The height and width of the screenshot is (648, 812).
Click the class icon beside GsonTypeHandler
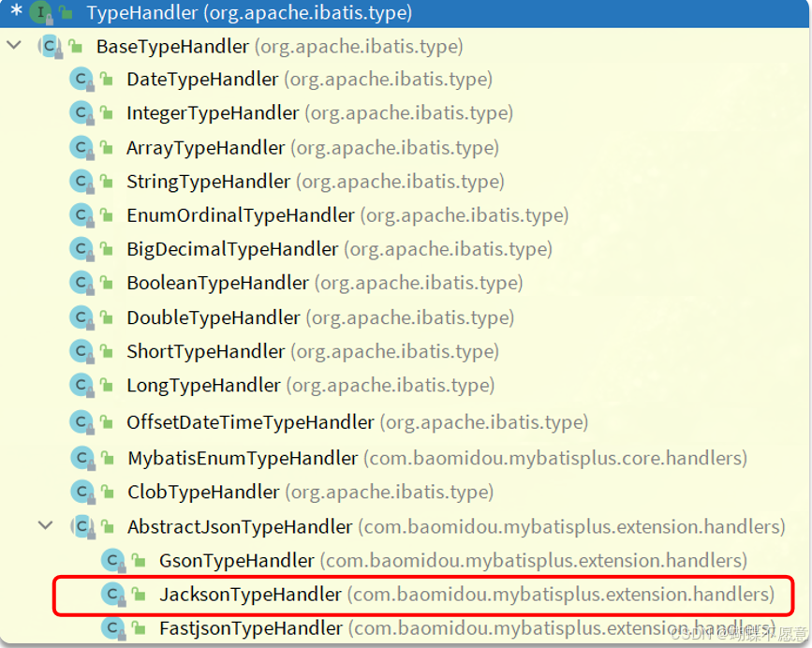click(x=113, y=560)
